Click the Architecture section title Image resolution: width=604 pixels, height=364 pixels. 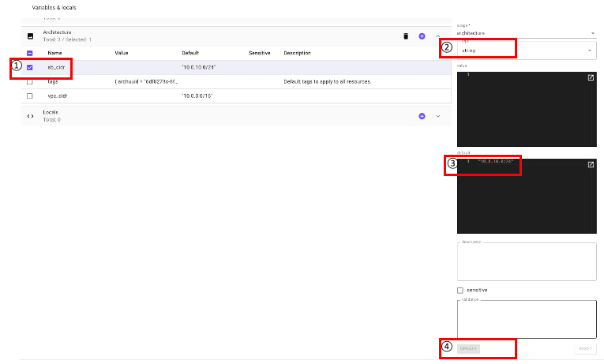pyautogui.click(x=57, y=32)
